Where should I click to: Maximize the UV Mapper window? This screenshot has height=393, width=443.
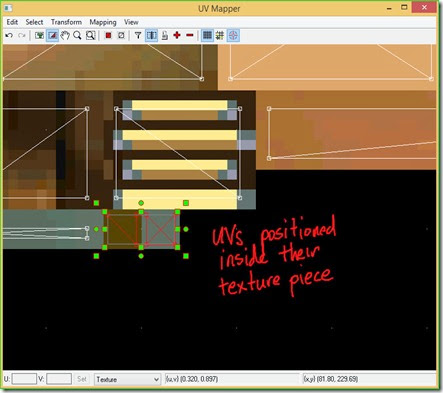pos(404,7)
